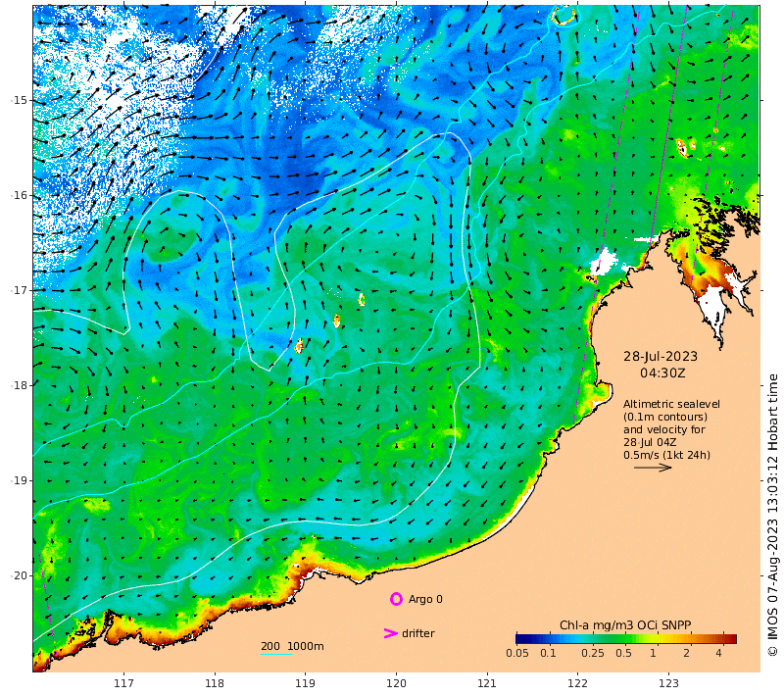Click the magenta Argo 0 circle marker

(x=396, y=599)
